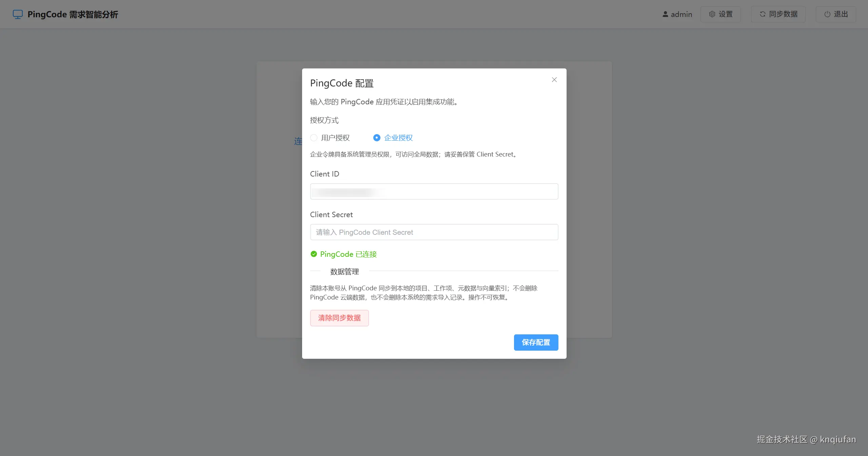This screenshot has height=456, width=868.
Task: Select the 用户授权 radio button
Action: click(x=314, y=138)
